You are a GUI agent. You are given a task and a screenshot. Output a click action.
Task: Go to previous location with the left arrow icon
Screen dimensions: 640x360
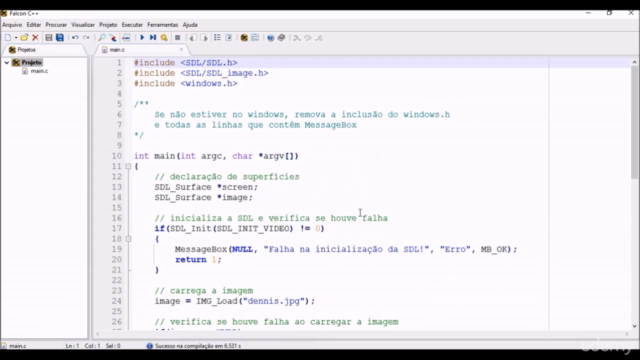point(192,38)
